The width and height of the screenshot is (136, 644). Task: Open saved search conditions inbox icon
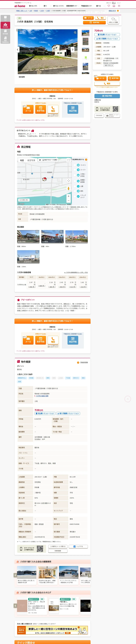click(114, 6)
